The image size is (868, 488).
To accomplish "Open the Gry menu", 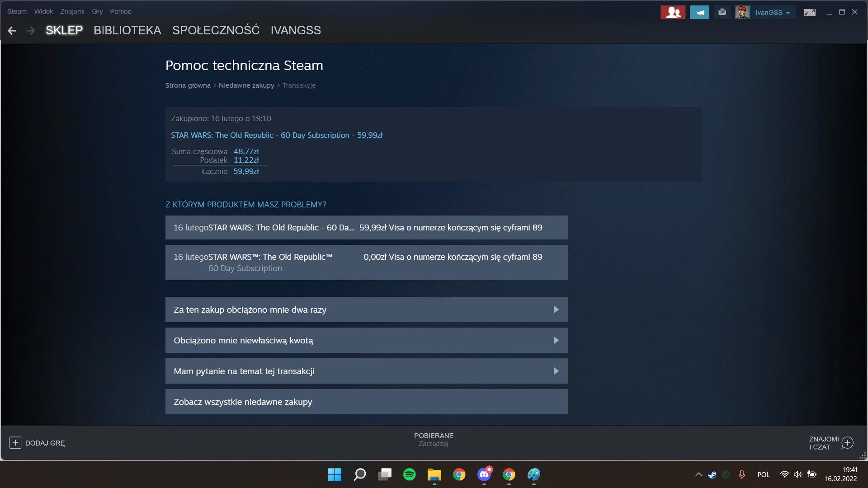I will pos(97,11).
